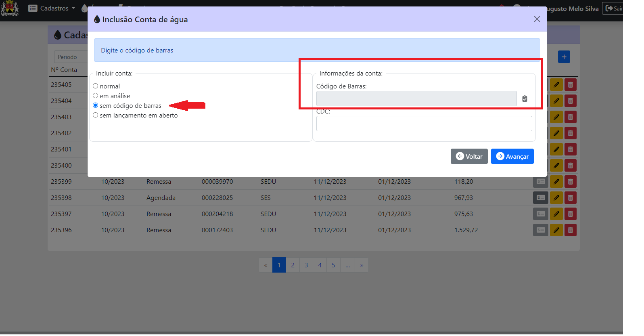Click the Periodo filter field
Image resolution: width=644 pixels, height=336 pixels.
71,57
